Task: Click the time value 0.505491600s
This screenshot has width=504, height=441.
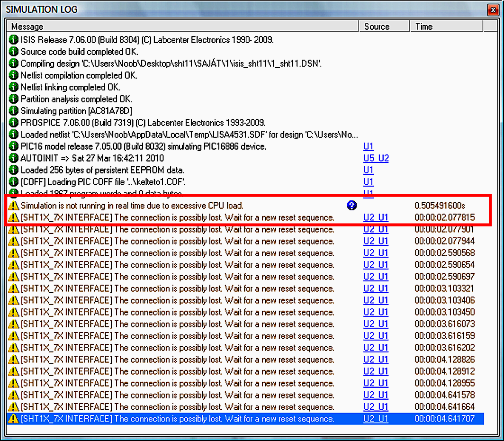Action: tap(440, 206)
